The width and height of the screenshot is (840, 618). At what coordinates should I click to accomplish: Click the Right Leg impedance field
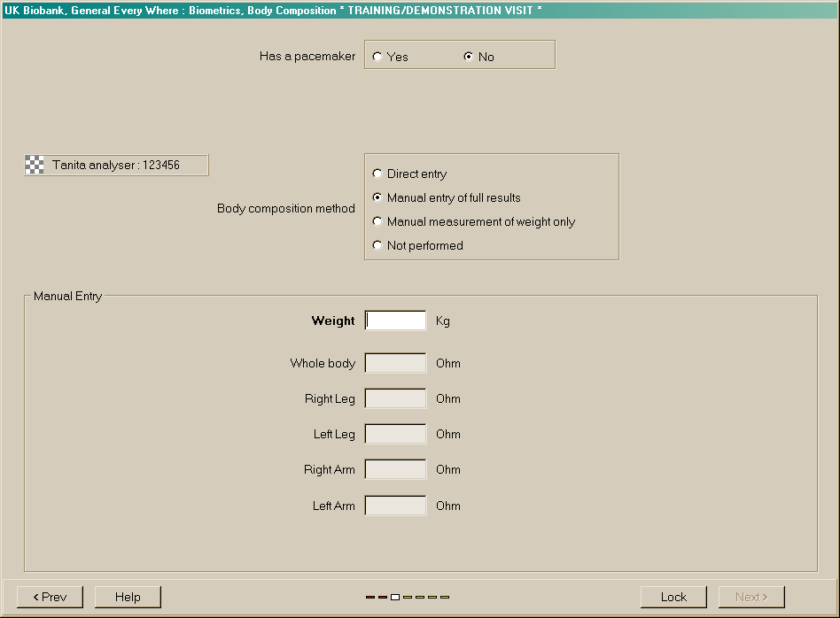[x=395, y=398]
